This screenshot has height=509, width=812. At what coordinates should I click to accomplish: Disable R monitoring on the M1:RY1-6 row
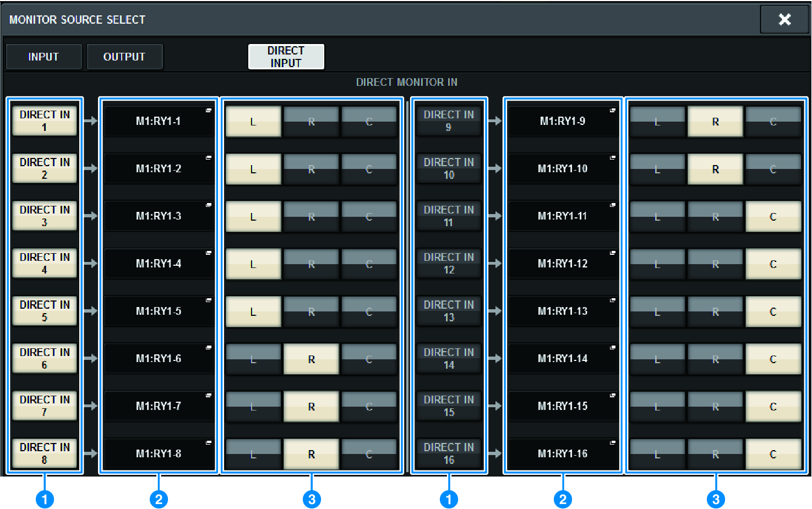[x=310, y=358]
